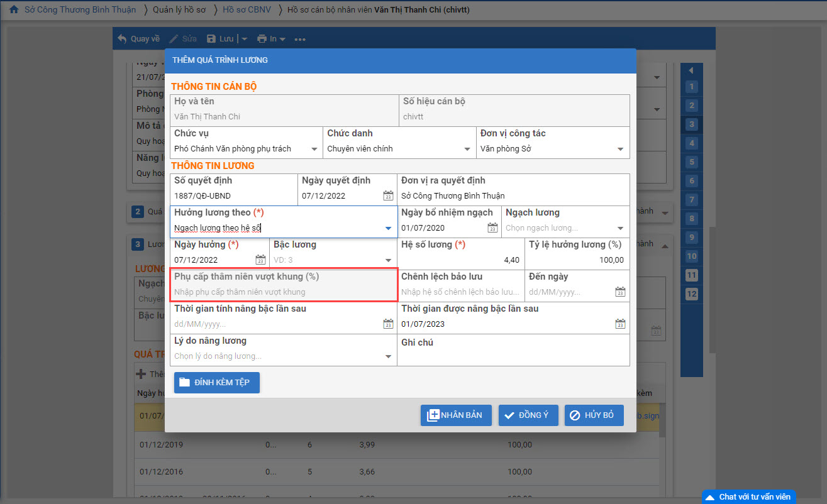Open the Hưởng lương theo dropdown
Viewport: 827px width, 504px height.
click(x=388, y=228)
